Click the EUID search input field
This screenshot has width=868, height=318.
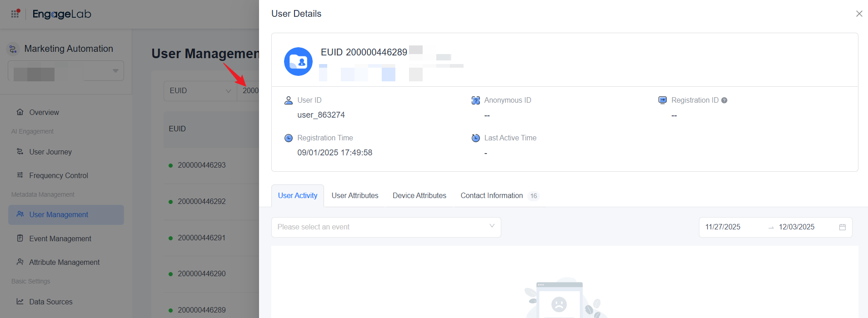[249, 91]
